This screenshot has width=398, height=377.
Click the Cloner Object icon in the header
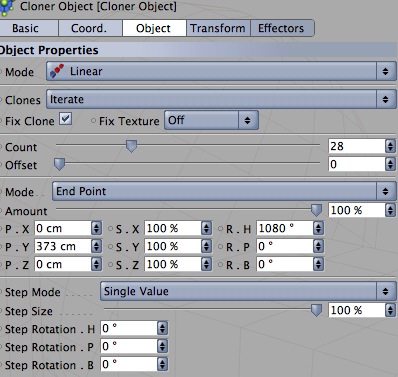(7, 7)
